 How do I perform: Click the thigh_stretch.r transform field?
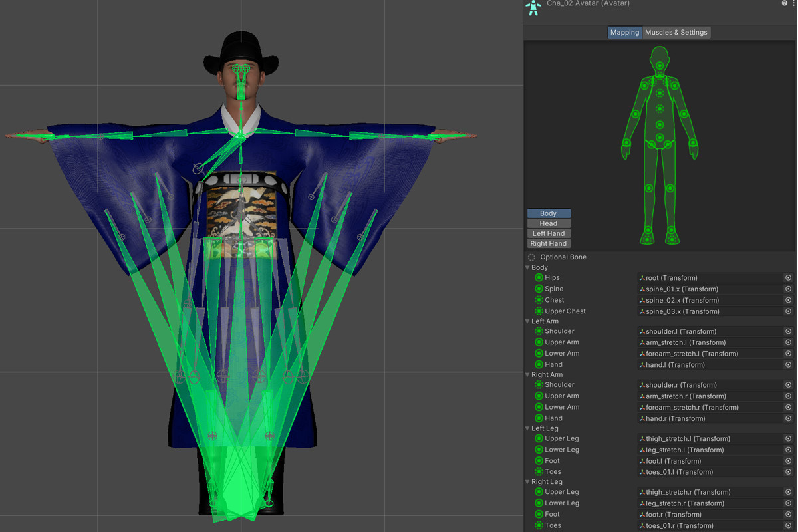[709, 493]
